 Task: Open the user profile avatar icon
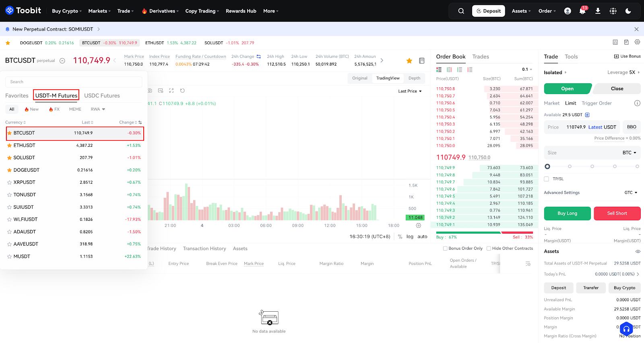point(568,11)
